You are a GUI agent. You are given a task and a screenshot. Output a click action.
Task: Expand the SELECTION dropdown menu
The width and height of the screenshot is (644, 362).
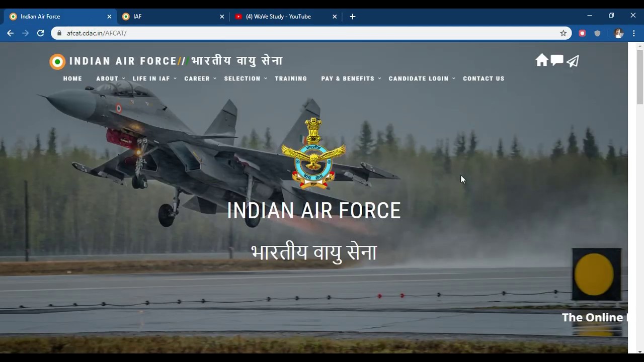click(x=245, y=78)
